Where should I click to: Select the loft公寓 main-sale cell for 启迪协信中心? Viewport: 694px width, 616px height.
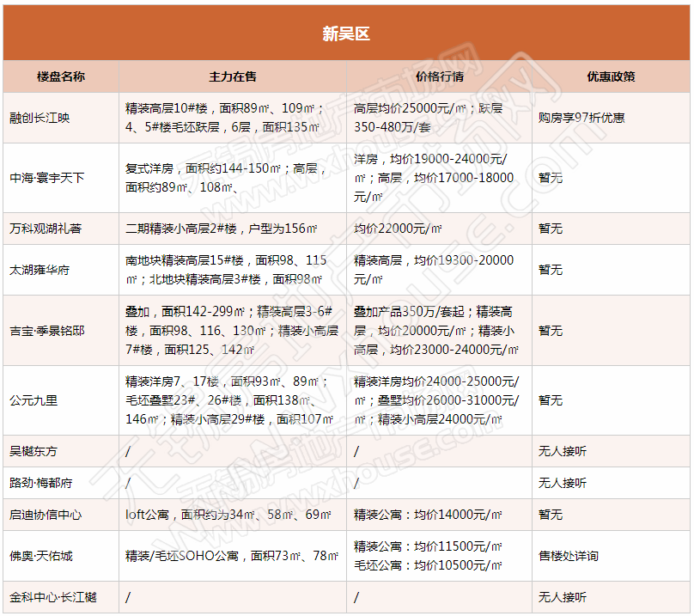[x=228, y=515]
